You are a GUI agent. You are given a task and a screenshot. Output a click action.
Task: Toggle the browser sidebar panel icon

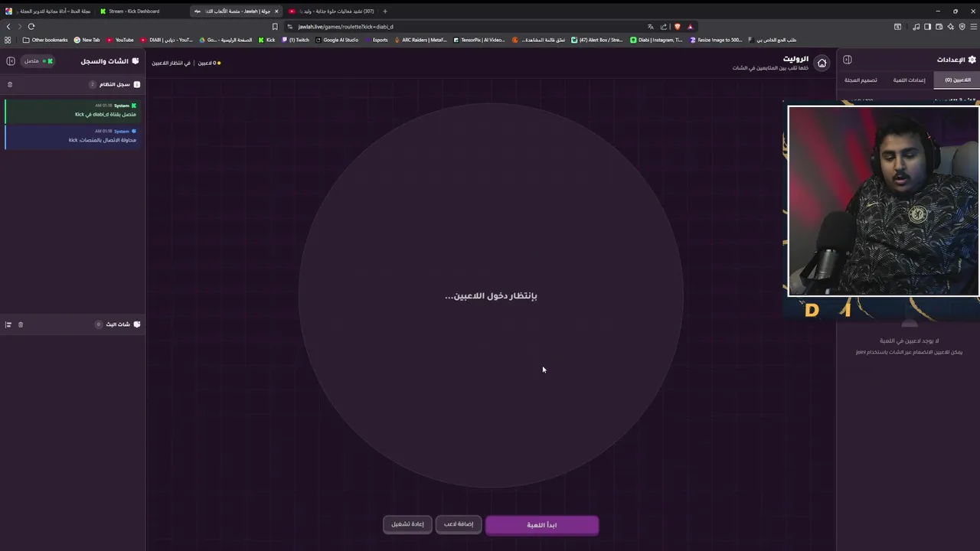927,26
